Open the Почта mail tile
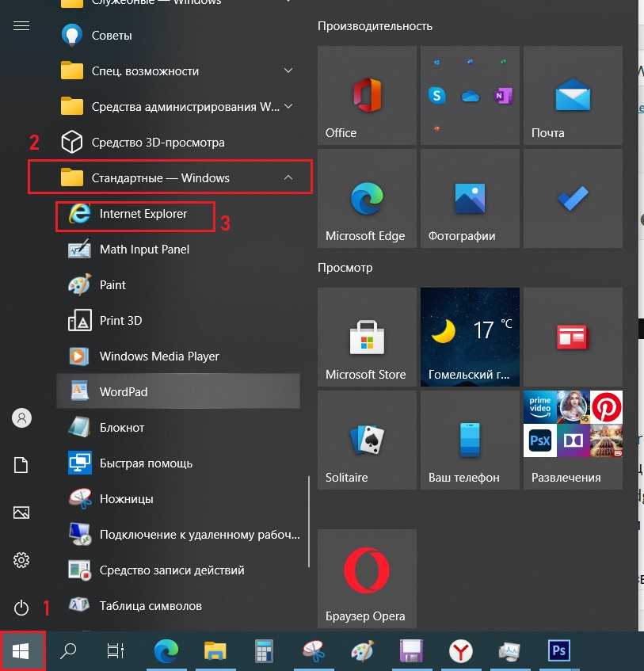Screen dimensions: 644x671 tap(572, 95)
